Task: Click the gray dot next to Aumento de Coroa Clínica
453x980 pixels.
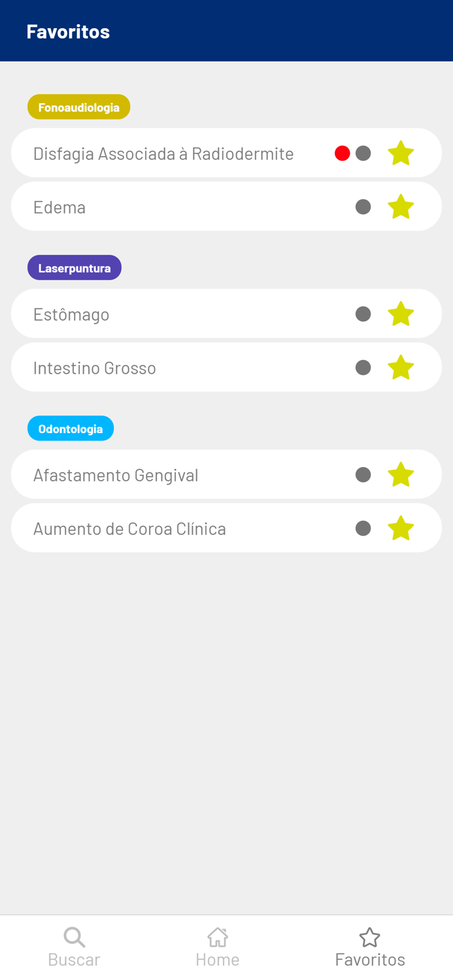Action: [363, 528]
